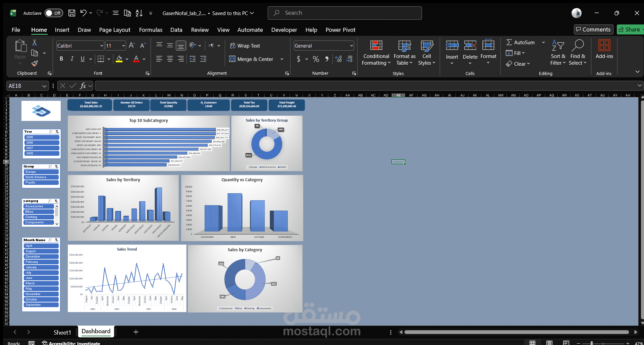Click the Format Painter brush icon

[x=35, y=63]
